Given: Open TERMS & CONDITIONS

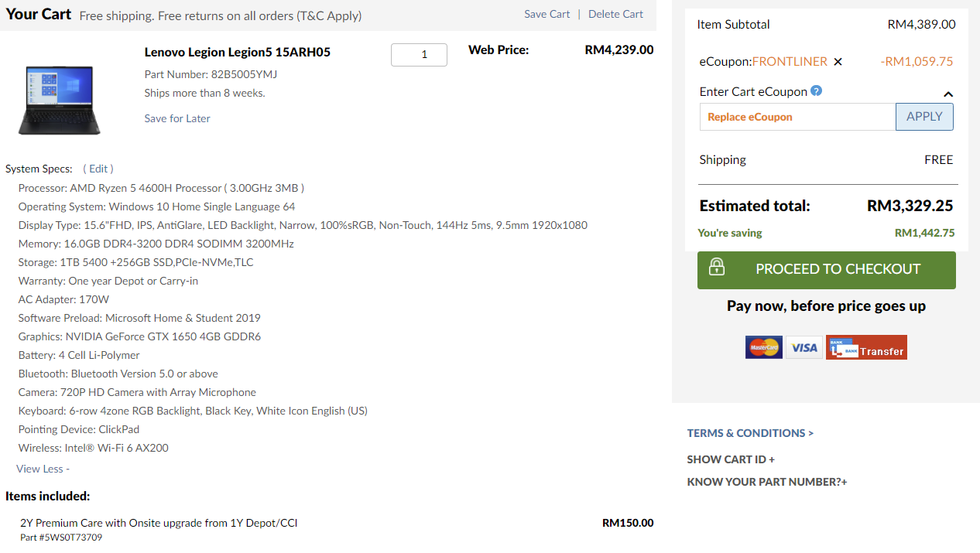Looking at the screenshot, I should coord(750,433).
